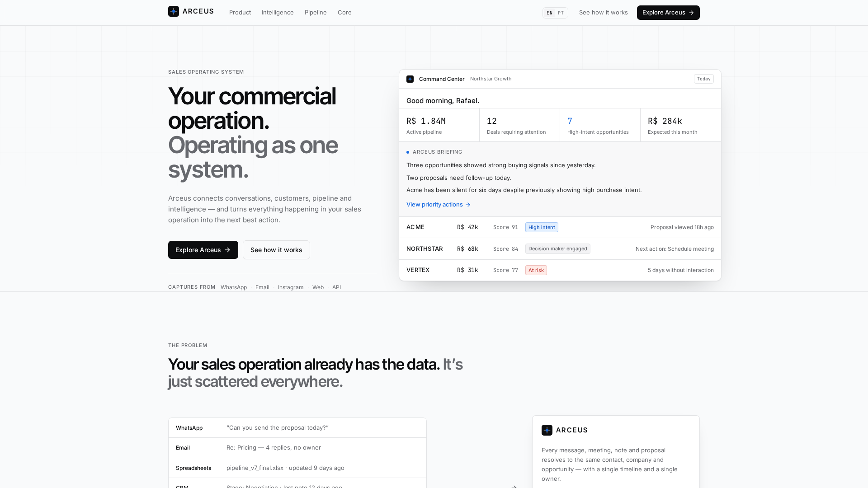This screenshot has width=868, height=488.
Task: Click WhatsApp in captures list
Action: (234, 287)
